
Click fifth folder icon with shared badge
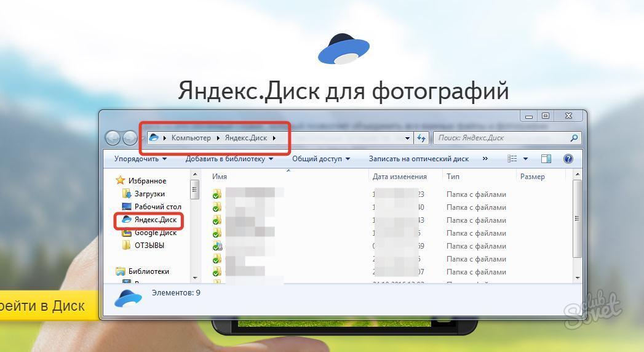coord(217,246)
